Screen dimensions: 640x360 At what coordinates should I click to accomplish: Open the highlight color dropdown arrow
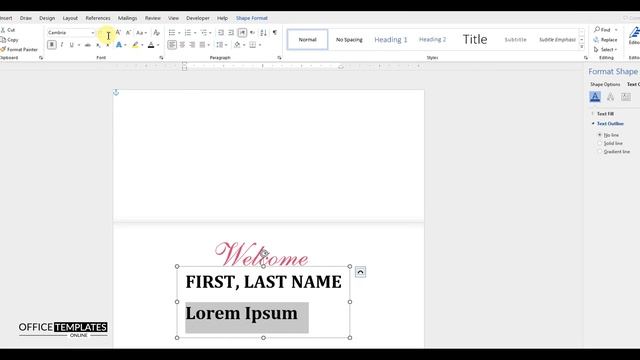coord(142,45)
